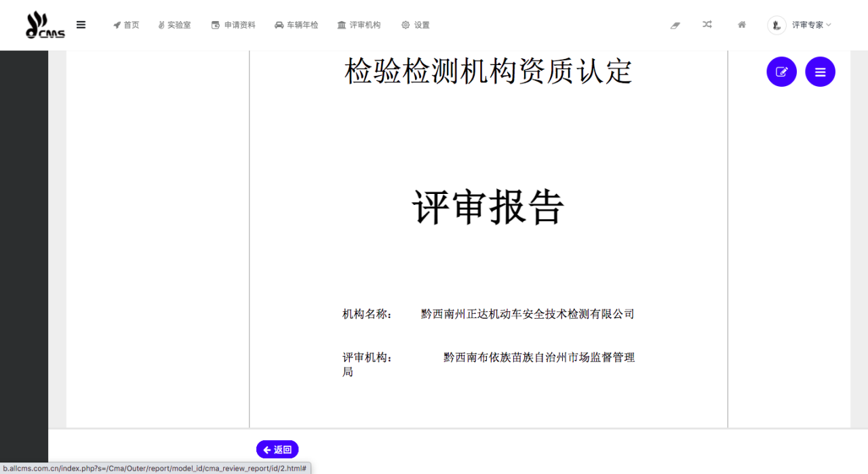Click the 检验检测机构资质认定 heading
The width and height of the screenshot is (868, 474).
(x=488, y=71)
